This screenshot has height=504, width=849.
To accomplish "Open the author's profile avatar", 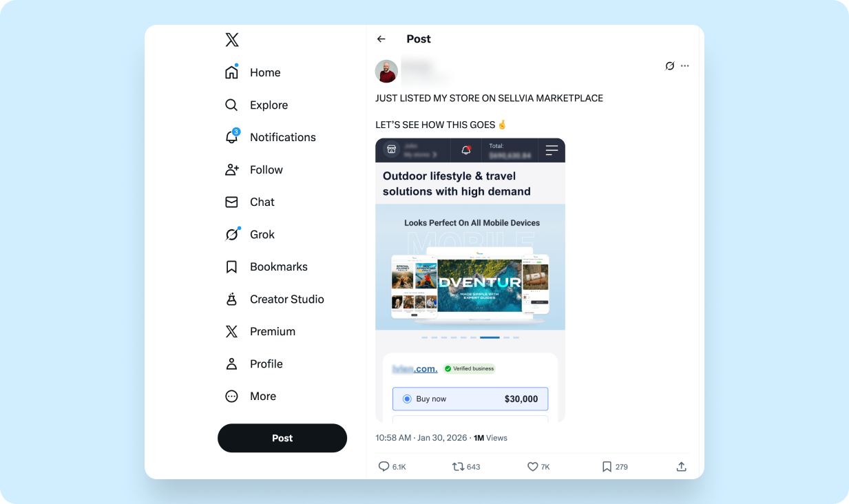I will pyautogui.click(x=386, y=72).
